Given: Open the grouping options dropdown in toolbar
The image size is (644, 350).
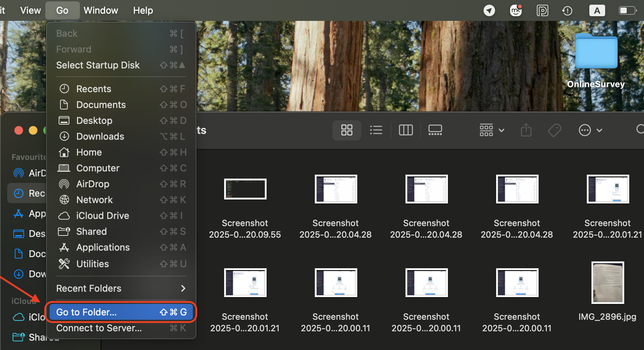Looking at the screenshot, I should (x=491, y=130).
